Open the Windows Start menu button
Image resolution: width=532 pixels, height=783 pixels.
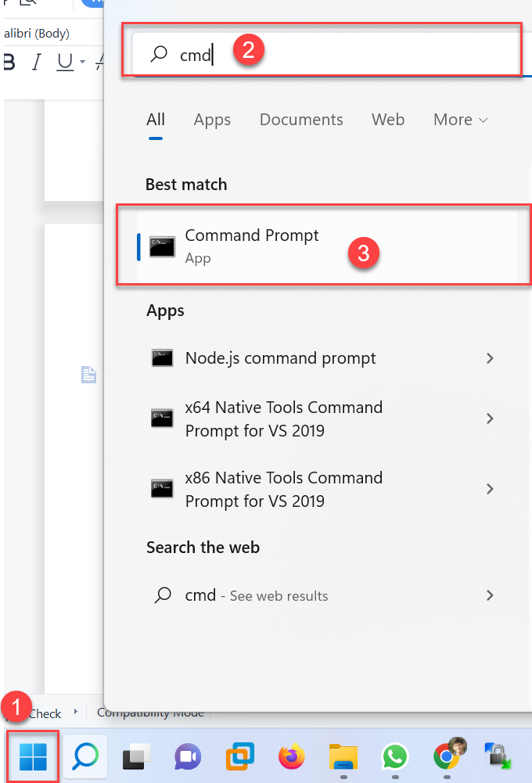[x=33, y=756]
